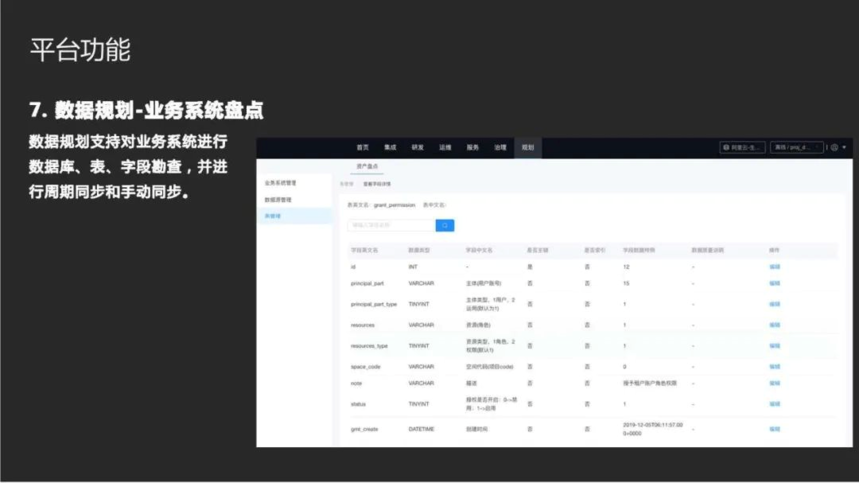859x483 pixels.
Task: Click the resources field name cell
Action: coord(363,325)
